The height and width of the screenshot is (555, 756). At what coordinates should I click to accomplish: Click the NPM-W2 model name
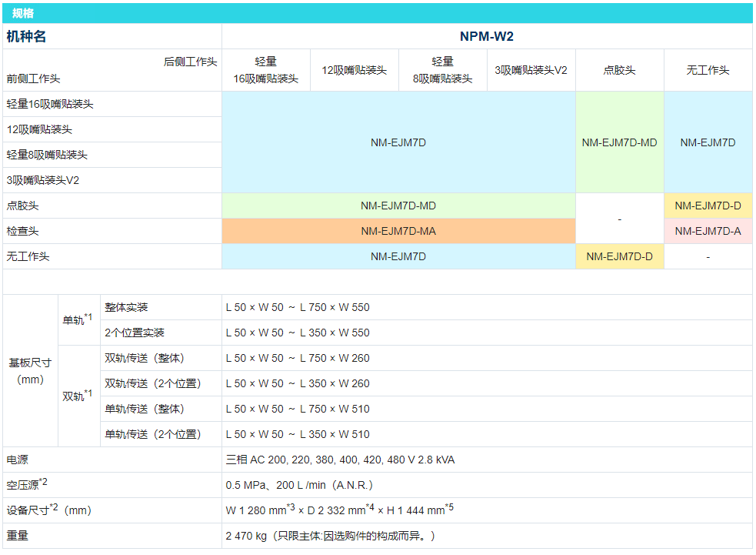pos(487,36)
